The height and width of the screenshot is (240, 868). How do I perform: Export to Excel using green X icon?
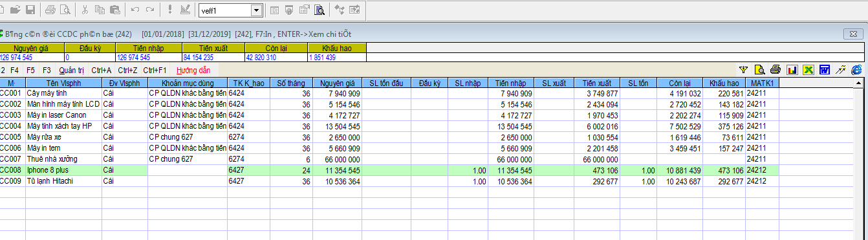[x=808, y=70]
